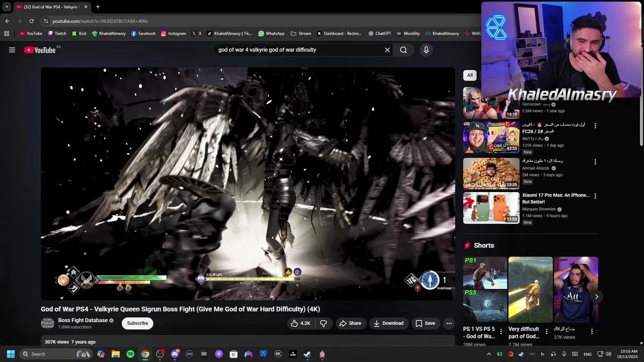Switch ENG input language indicator

[x=587, y=354]
